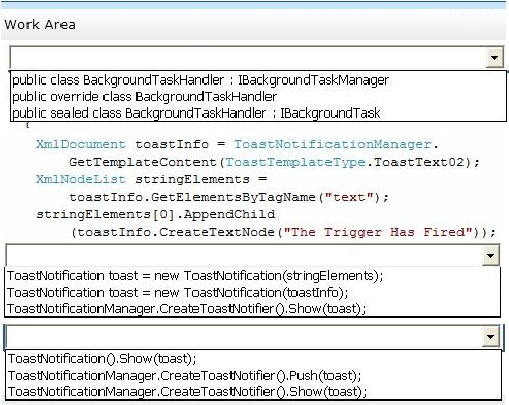Select 'public class BackgroundTaskHandler : IBackgroundTaskManager' option

tap(200, 80)
